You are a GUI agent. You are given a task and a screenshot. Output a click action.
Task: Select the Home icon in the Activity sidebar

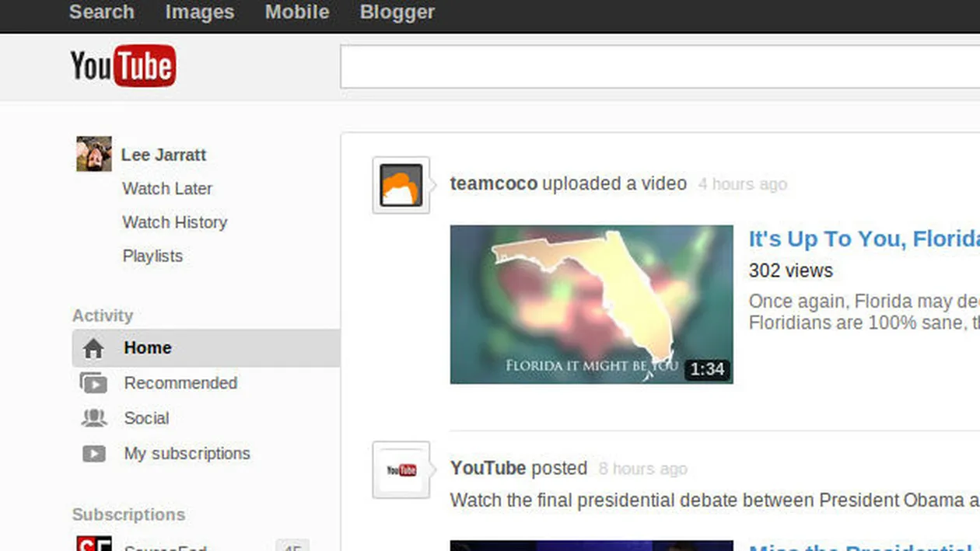93,348
